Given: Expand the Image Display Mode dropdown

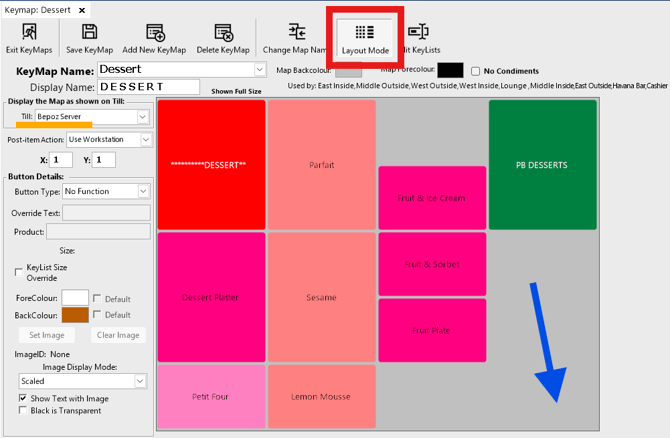Looking at the screenshot, I should coord(141,381).
